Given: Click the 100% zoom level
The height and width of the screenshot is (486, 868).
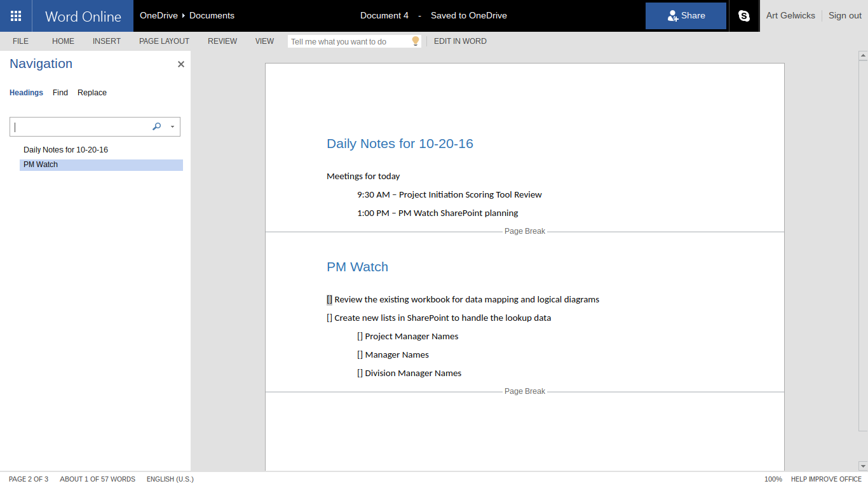Looking at the screenshot, I should [x=773, y=479].
